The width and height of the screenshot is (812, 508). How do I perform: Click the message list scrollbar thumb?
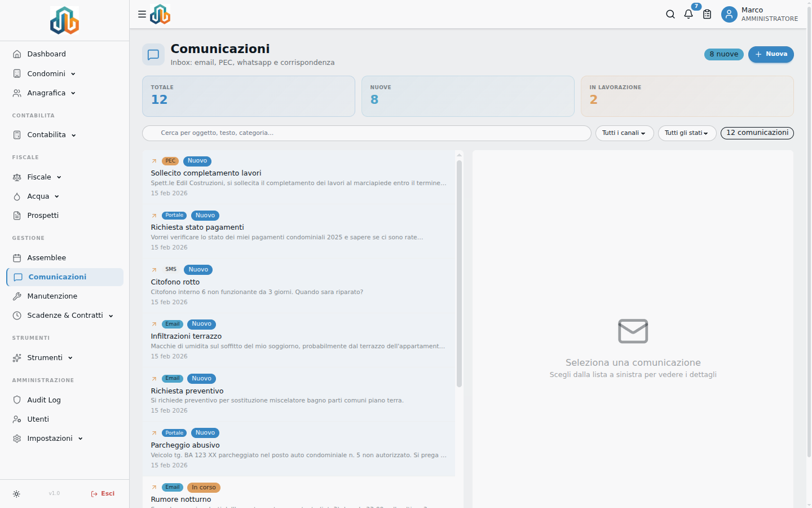click(x=459, y=274)
